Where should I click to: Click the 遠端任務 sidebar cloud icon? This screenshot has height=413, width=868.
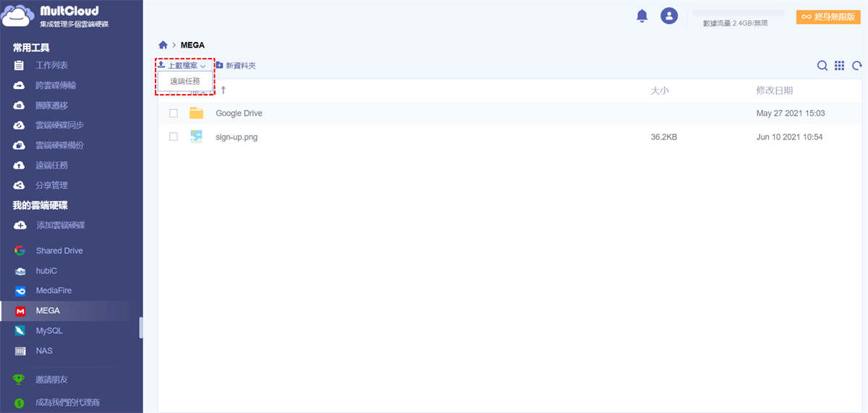(20, 166)
